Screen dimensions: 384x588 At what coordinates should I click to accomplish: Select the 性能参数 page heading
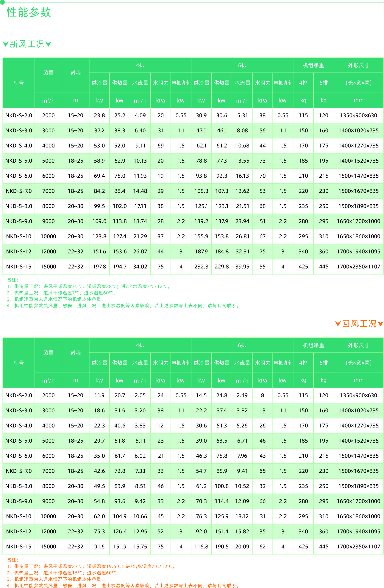29,12
